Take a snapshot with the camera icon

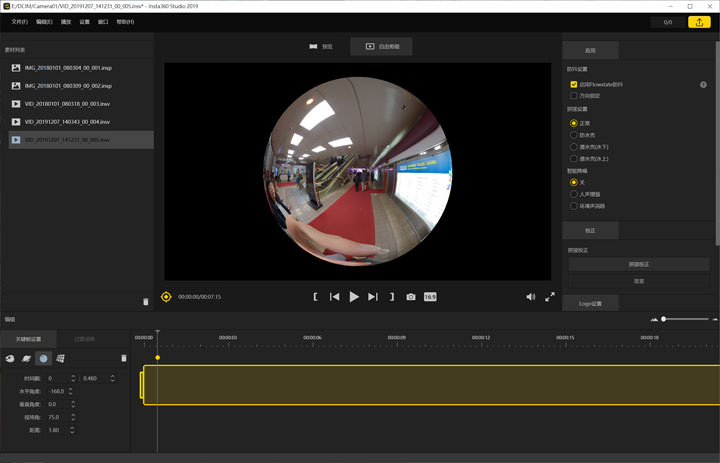tap(411, 297)
